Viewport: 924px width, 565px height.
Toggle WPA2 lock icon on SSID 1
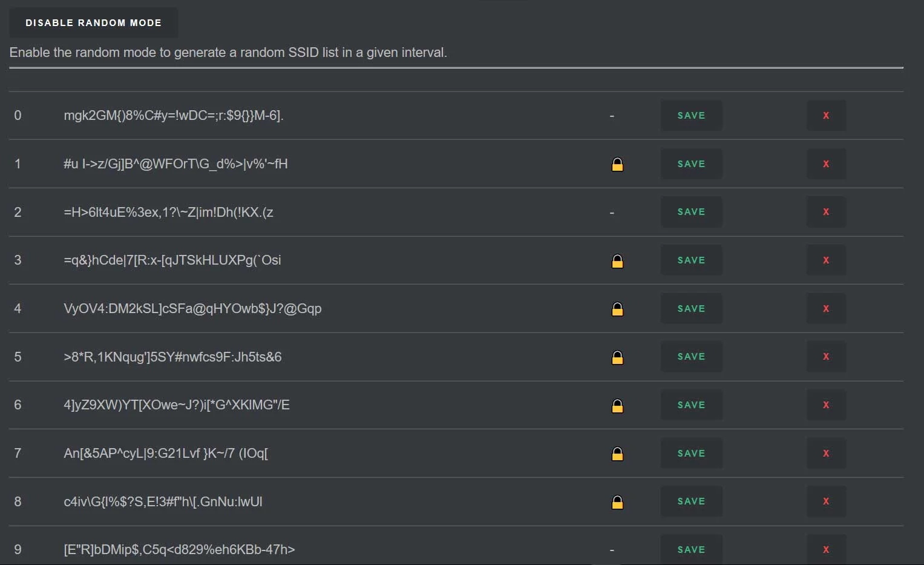pyautogui.click(x=617, y=164)
